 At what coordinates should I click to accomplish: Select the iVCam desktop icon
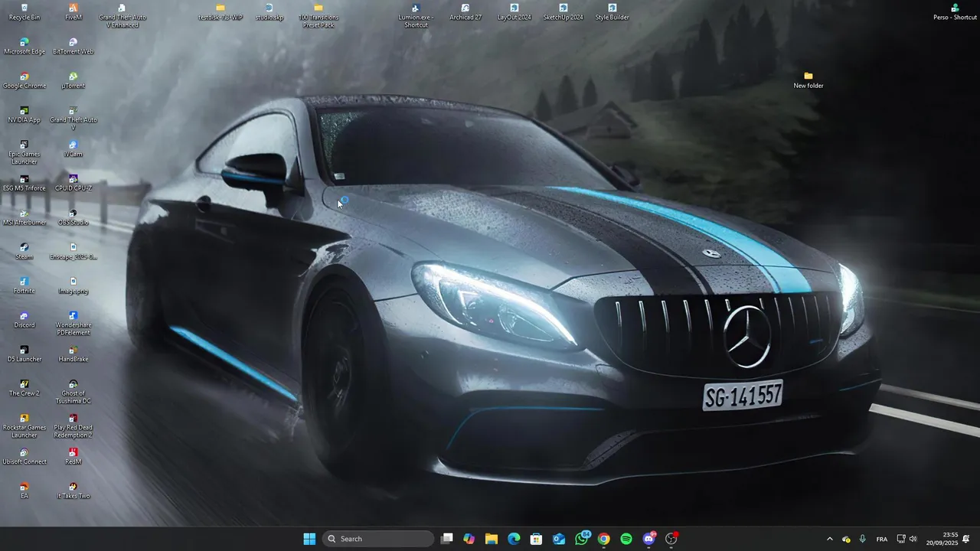[73, 149]
